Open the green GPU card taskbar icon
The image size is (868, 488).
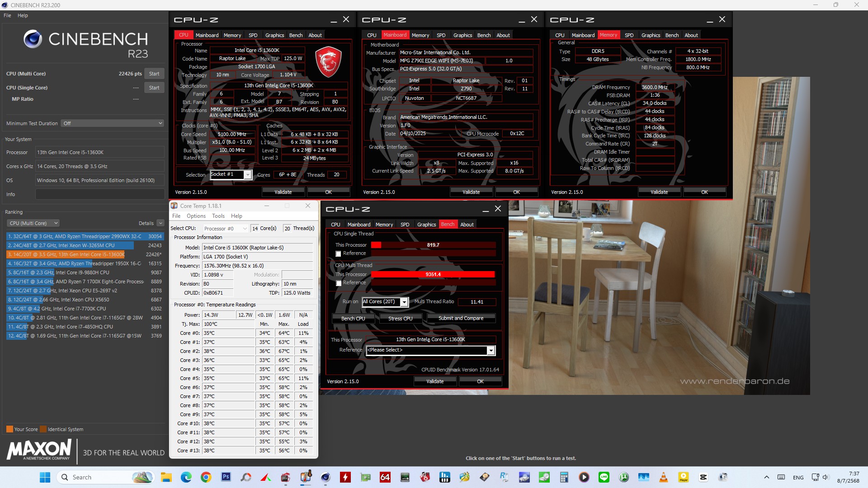365,477
